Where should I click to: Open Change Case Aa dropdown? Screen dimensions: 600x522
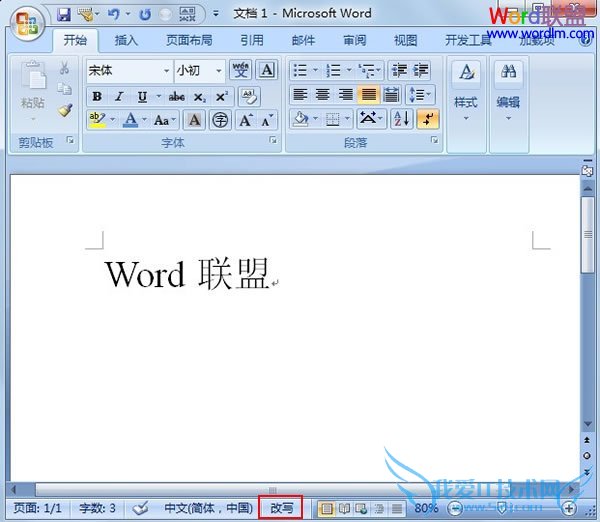pos(165,120)
